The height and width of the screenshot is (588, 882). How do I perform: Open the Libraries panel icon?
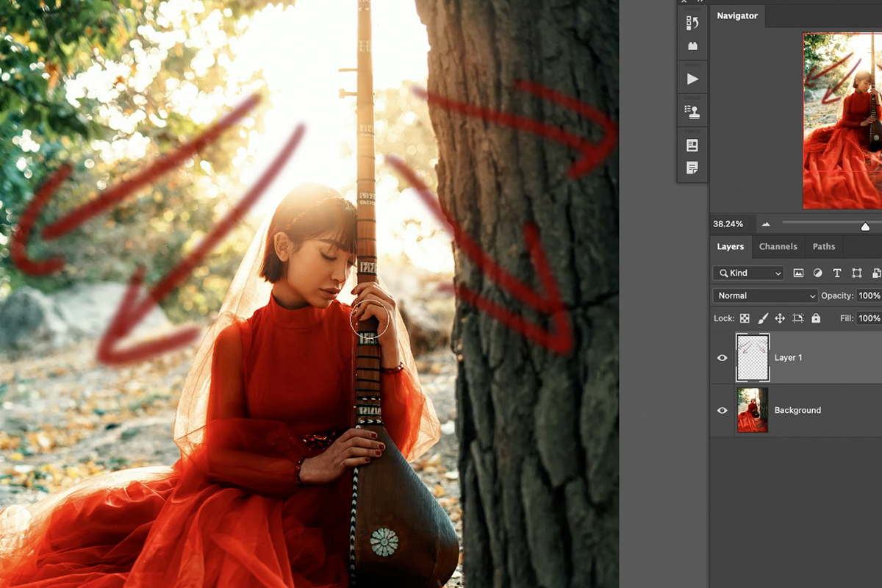pyautogui.click(x=692, y=145)
